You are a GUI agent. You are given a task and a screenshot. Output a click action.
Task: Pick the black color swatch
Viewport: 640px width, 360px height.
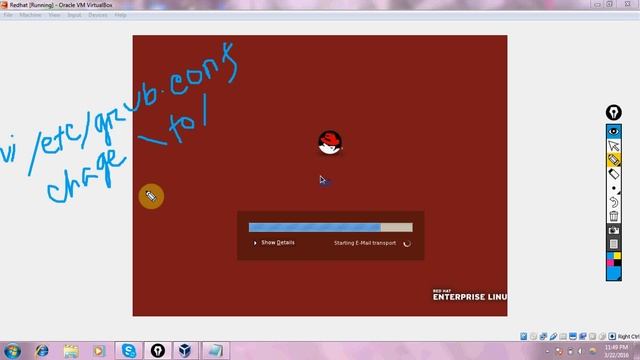[617, 262]
